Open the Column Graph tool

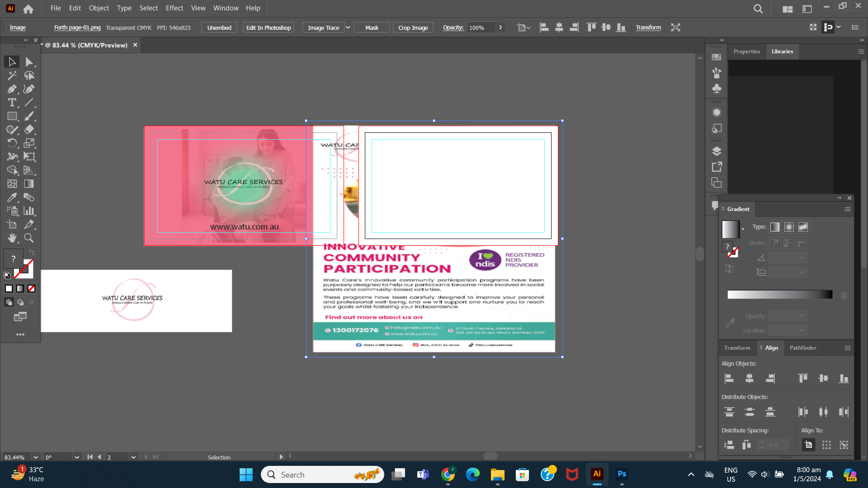(29, 211)
